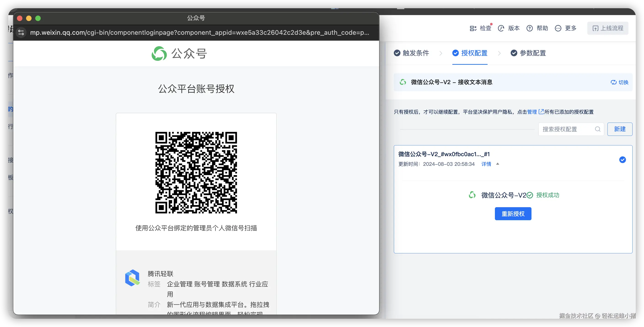Screen dimensions: 644x327
Task: Click the 重新授权 button
Action: tap(513, 214)
